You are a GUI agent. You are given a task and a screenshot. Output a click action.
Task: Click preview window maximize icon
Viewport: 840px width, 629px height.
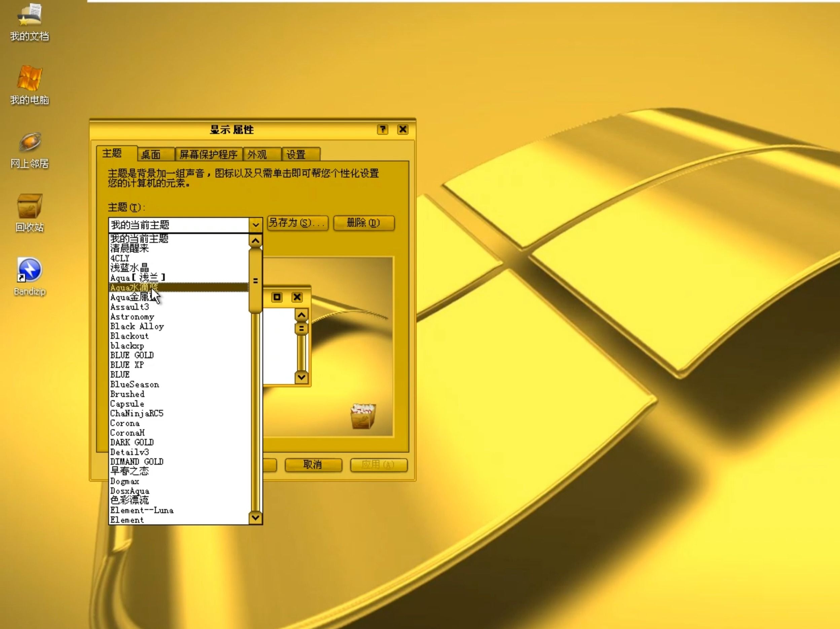(x=277, y=297)
